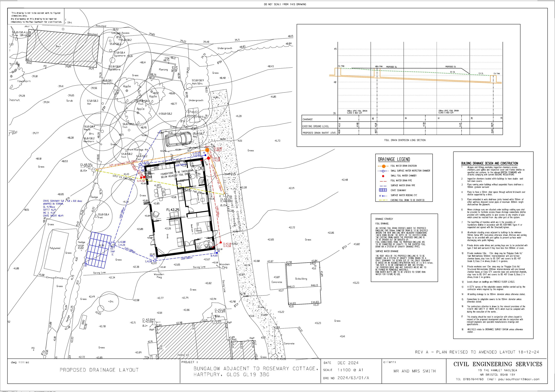Image resolution: width=555 pixels, height=392 pixels.
Task: Select the yellow existing foul drain legend line
Action: (x=383, y=200)
